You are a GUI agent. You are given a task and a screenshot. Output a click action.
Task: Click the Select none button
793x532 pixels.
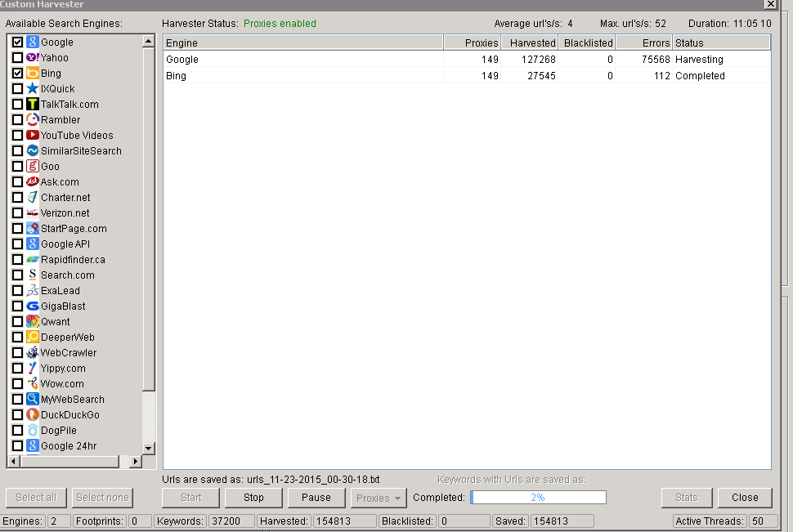coord(103,498)
